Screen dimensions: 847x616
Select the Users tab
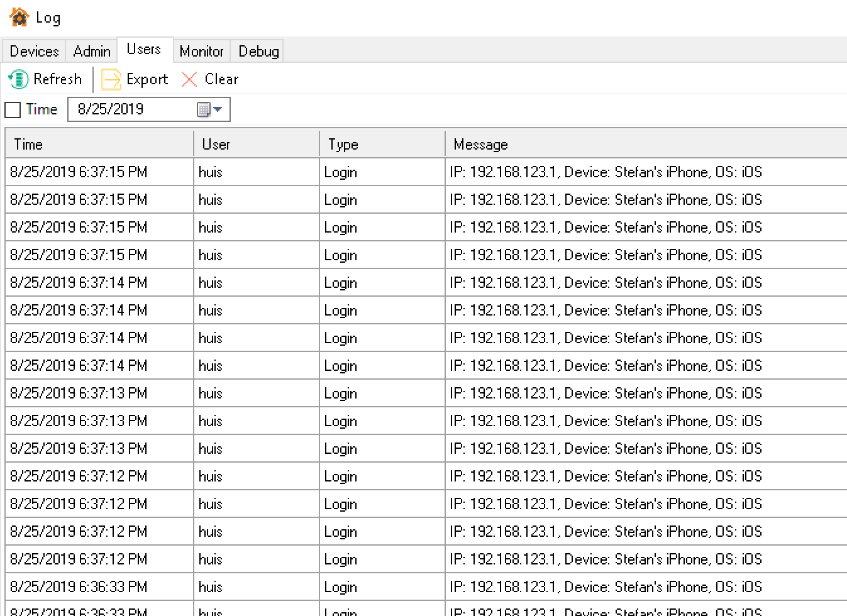pyautogui.click(x=144, y=49)
